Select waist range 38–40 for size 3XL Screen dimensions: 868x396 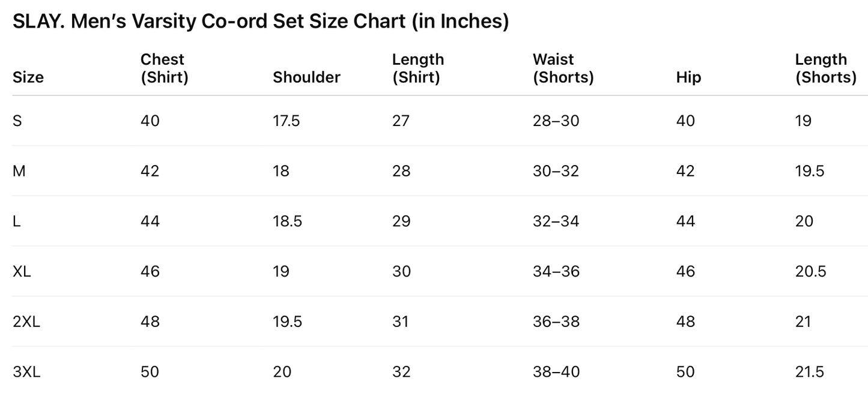coord(556,372)
